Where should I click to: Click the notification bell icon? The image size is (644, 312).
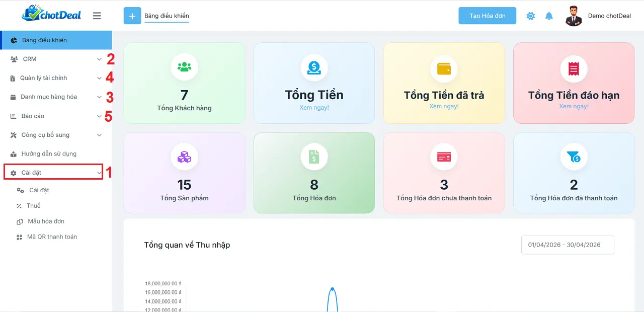coord(549,16)
